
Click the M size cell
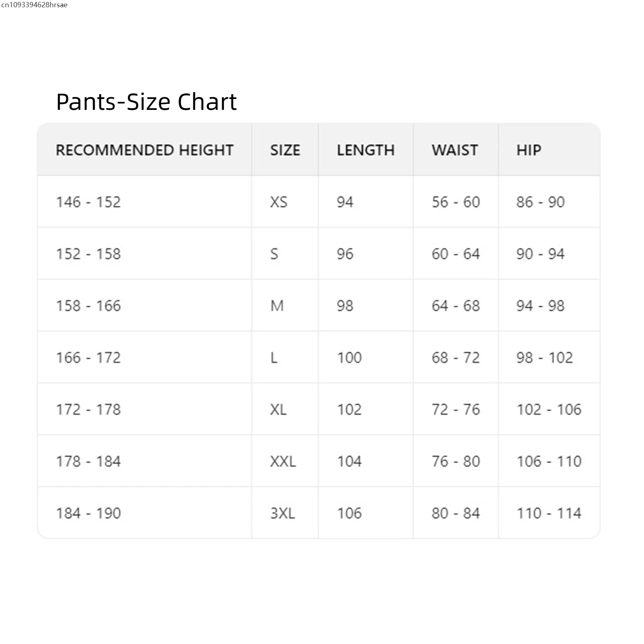[277, 306]
